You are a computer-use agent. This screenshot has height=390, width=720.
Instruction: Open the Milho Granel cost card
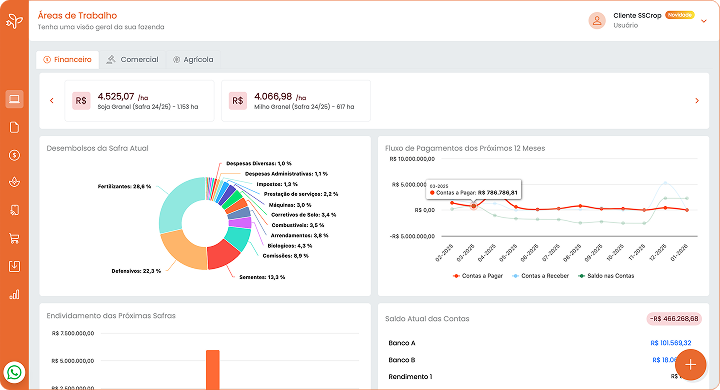point(296,101)
